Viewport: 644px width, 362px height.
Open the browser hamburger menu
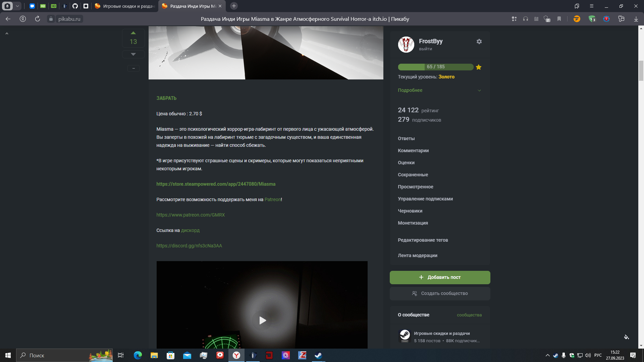[592, 6]
